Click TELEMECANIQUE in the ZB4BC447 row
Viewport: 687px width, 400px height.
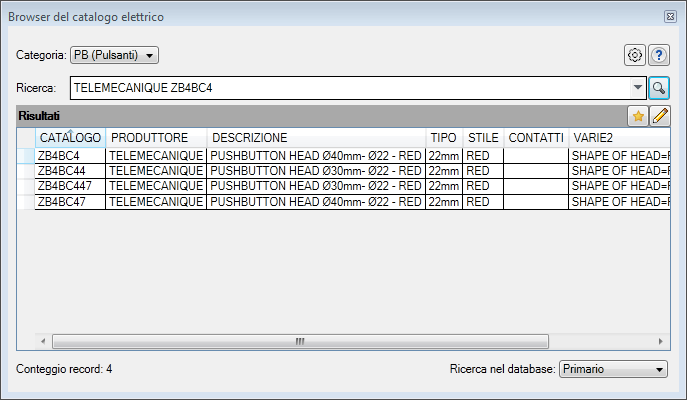[156, 186]
